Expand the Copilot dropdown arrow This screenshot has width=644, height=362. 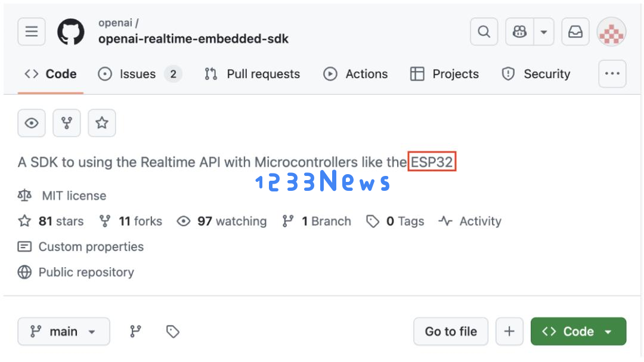(544, 32)
